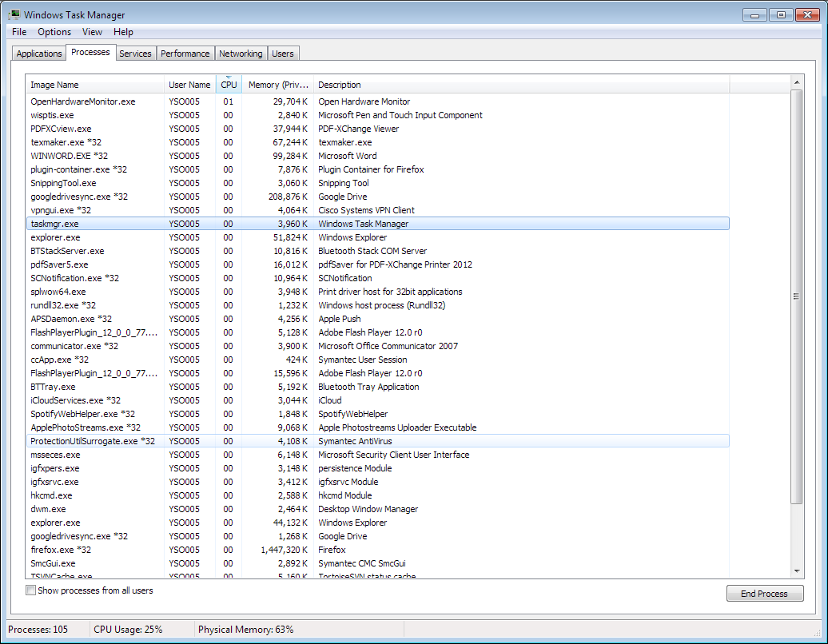The height and width of the screenshot is (644, 828).
Task: Click the End Process button
Action: [x=765, y=594]
